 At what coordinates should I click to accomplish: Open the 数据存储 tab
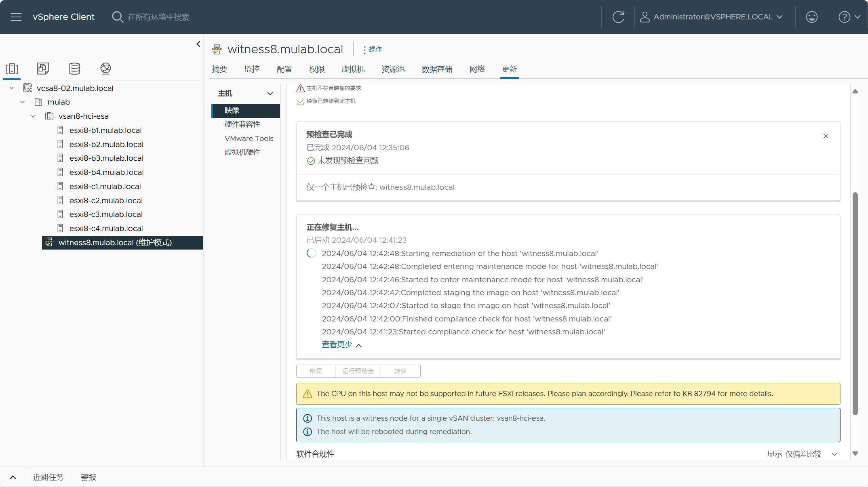pos(437,69)
